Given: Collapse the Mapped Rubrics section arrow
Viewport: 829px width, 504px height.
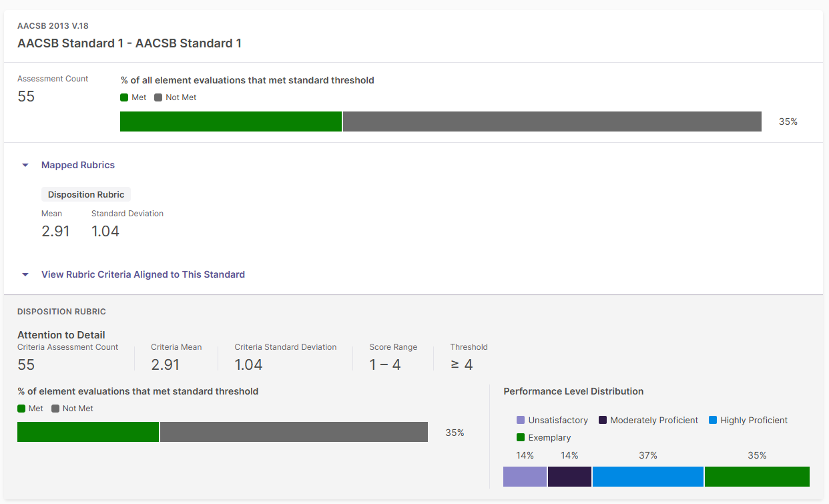Looking at the screenshot, I should (x=25, y=165).
